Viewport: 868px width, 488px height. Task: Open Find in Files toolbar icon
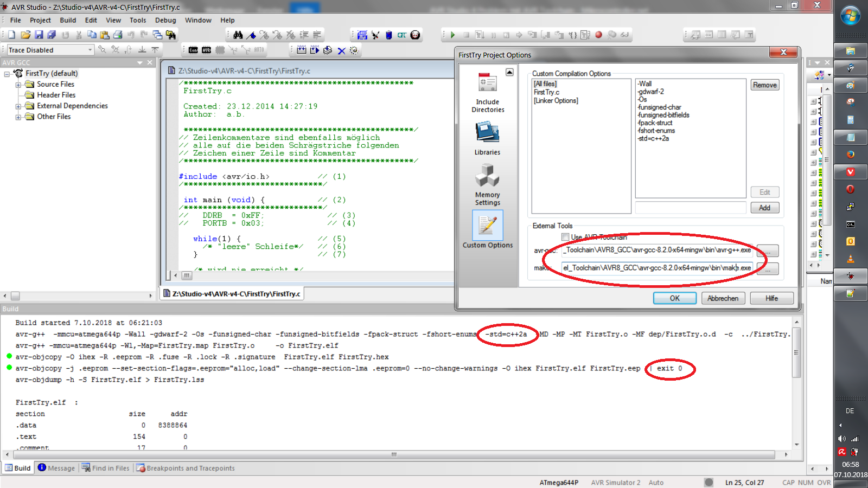tap(171, 35)
